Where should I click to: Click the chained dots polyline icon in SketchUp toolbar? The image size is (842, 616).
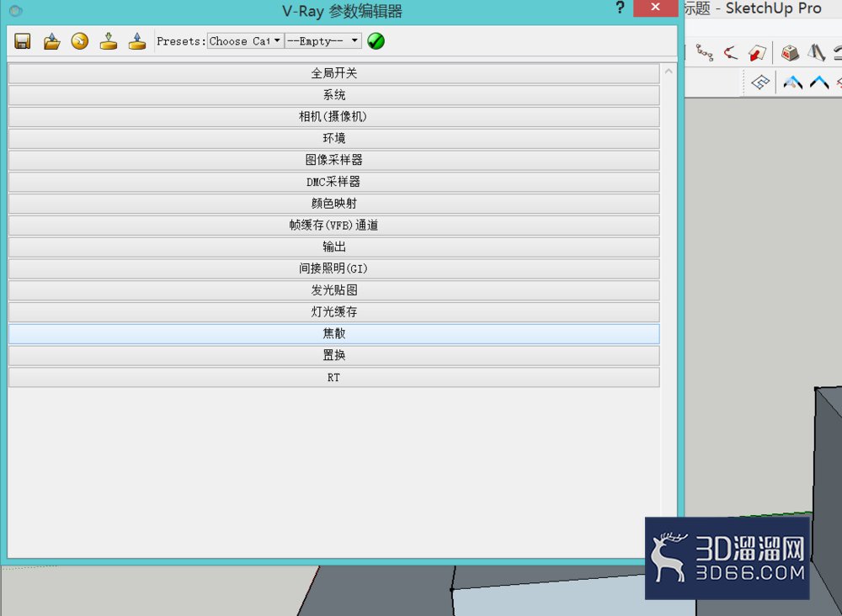tap(705, 52)
